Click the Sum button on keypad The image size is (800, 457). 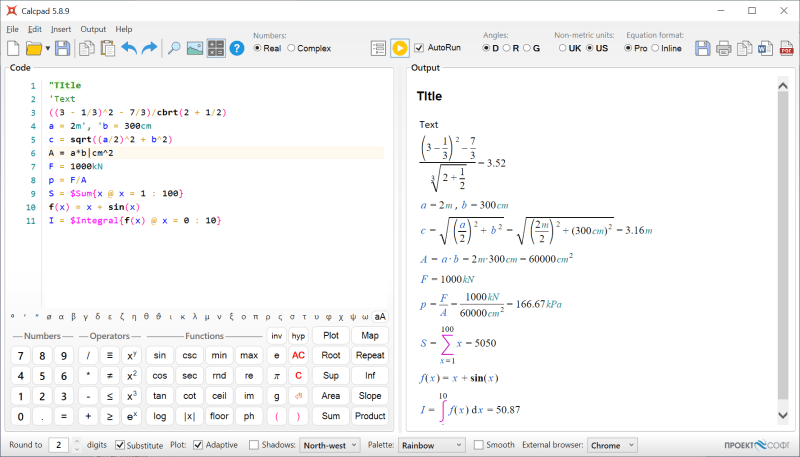click(331, 416)
